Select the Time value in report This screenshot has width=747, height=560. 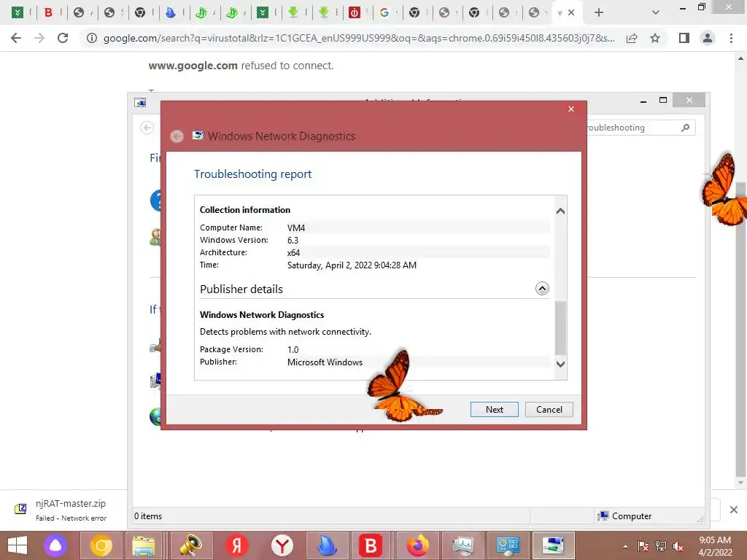point(352,265)
